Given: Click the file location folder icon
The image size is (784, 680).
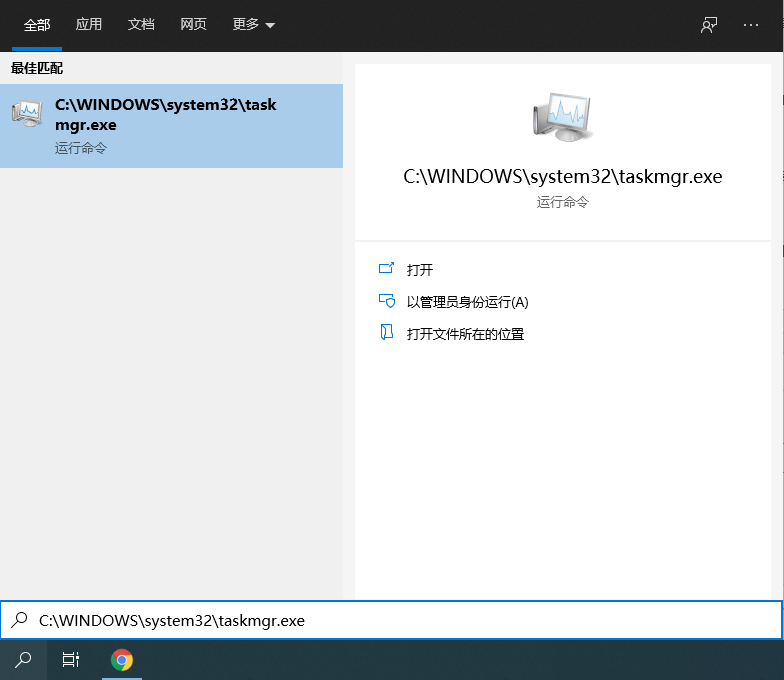Looking at the screenshot, I should 386,332.
